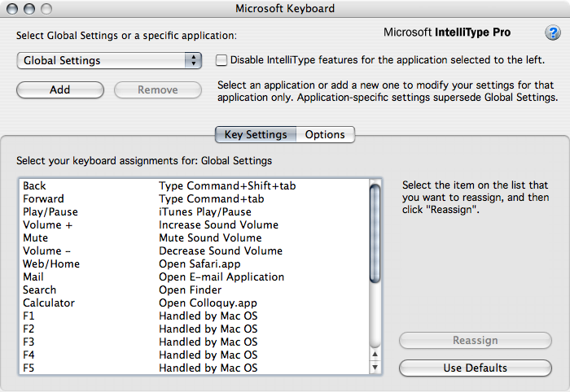Select the F1 key row
Image resolution: width=570 pixels, height=392 pixels.
coord(195,316)
